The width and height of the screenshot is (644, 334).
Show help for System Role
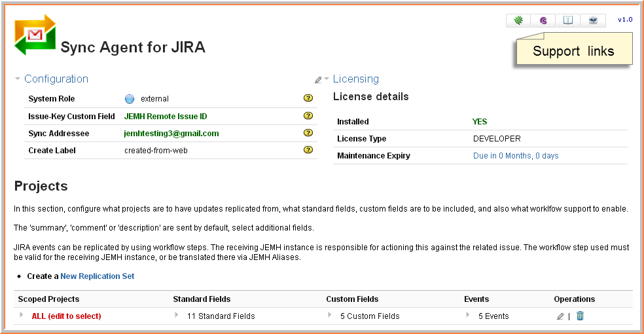pyautogui.click(x=308, y=98)
